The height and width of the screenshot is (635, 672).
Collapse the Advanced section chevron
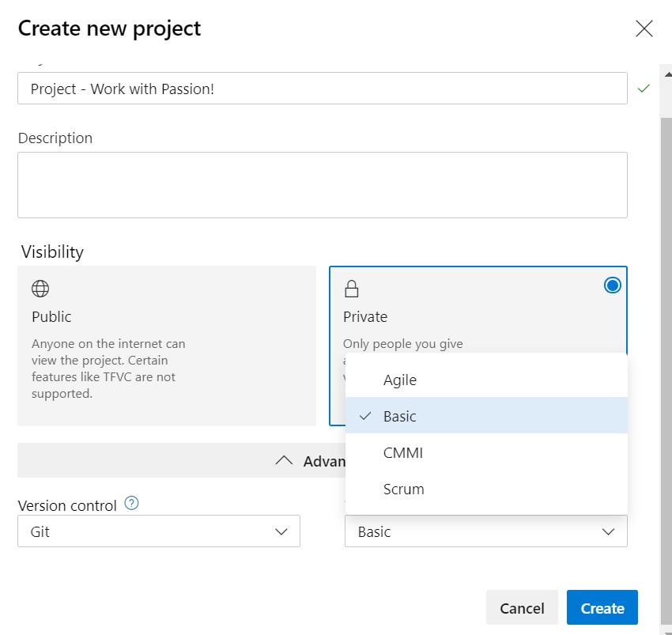[284, 461]
